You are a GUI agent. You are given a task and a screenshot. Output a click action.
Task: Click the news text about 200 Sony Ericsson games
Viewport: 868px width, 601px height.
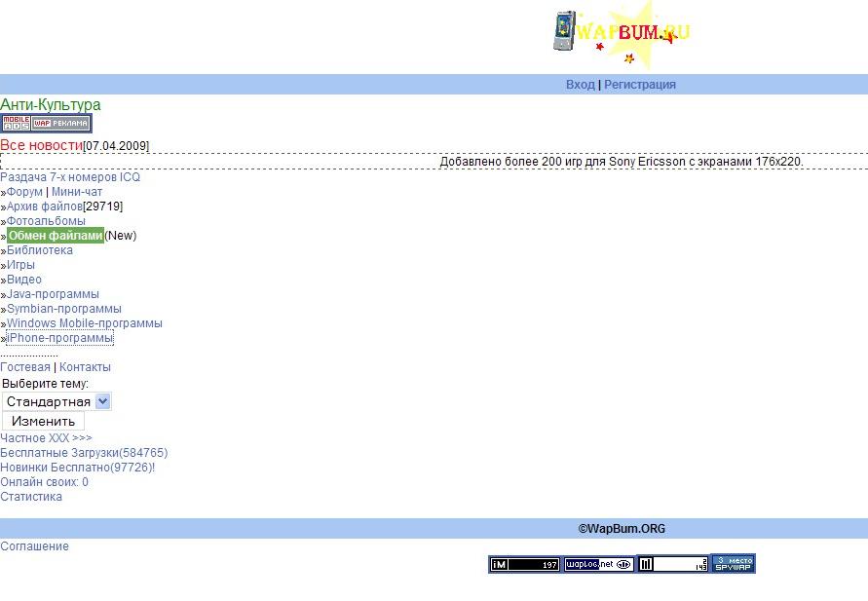coord(622,162)
